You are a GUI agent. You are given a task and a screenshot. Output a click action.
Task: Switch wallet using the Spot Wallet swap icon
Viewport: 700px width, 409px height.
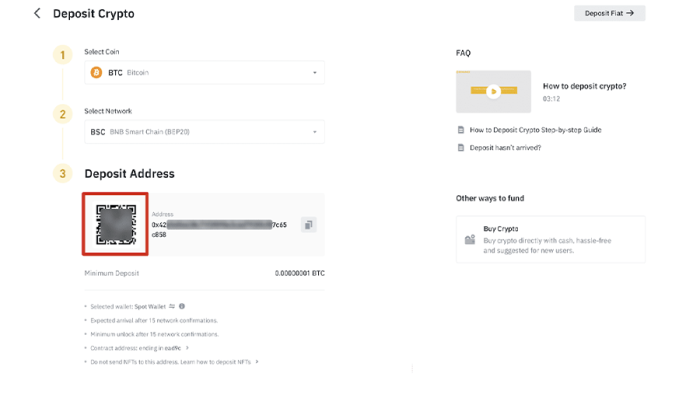tap(172, 306)
